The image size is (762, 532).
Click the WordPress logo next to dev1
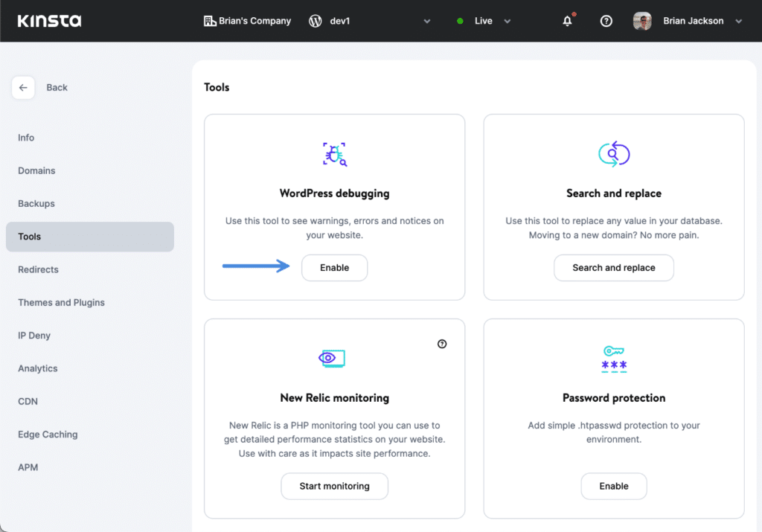click(x=316, y=21)
